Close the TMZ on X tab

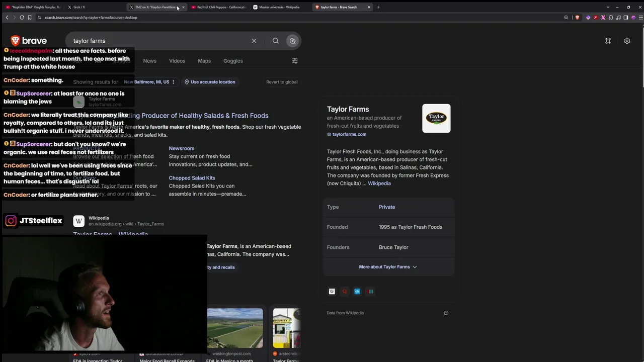(183, 7)
